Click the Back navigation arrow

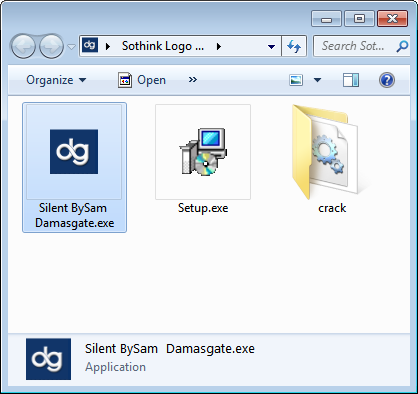click(x=23, y=46)
